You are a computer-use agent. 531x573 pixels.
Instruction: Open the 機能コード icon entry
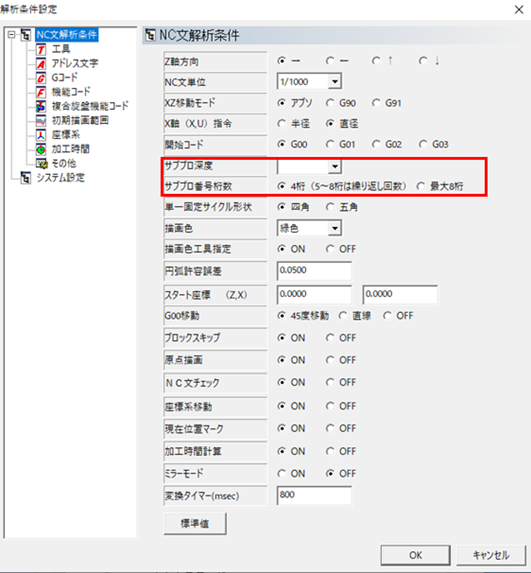[41, 92]
